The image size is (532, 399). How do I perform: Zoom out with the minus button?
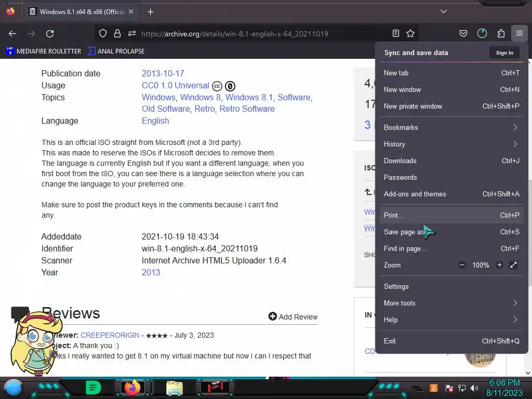point(462,265)
